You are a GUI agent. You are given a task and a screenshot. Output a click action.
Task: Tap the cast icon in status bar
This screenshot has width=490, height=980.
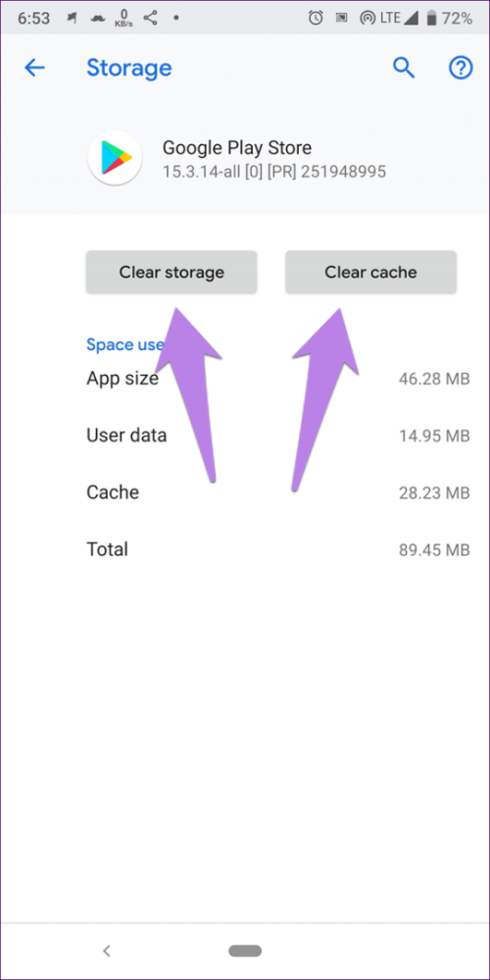click(342, 19)
